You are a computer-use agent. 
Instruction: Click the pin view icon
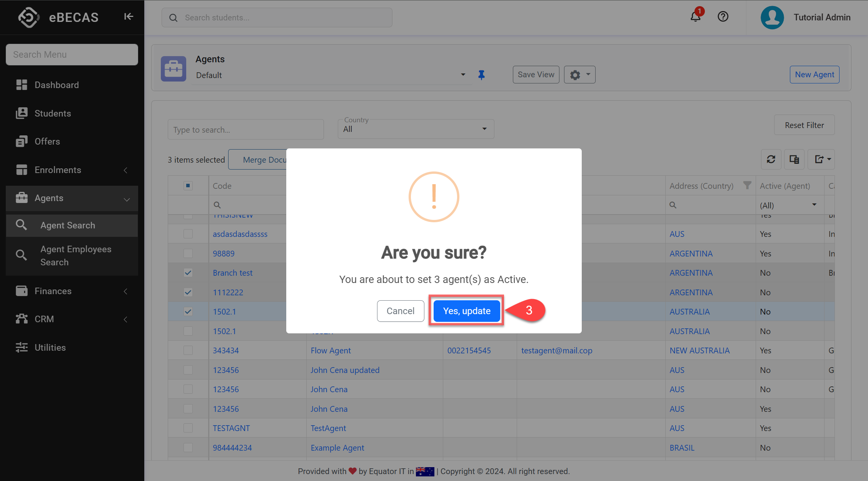(481, 75)
